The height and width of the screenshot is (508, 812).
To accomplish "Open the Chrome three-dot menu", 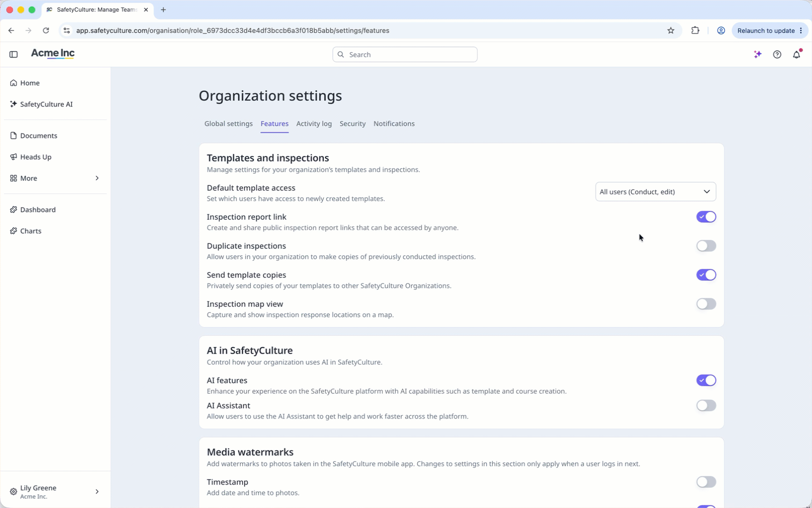I will click(801, 30).
